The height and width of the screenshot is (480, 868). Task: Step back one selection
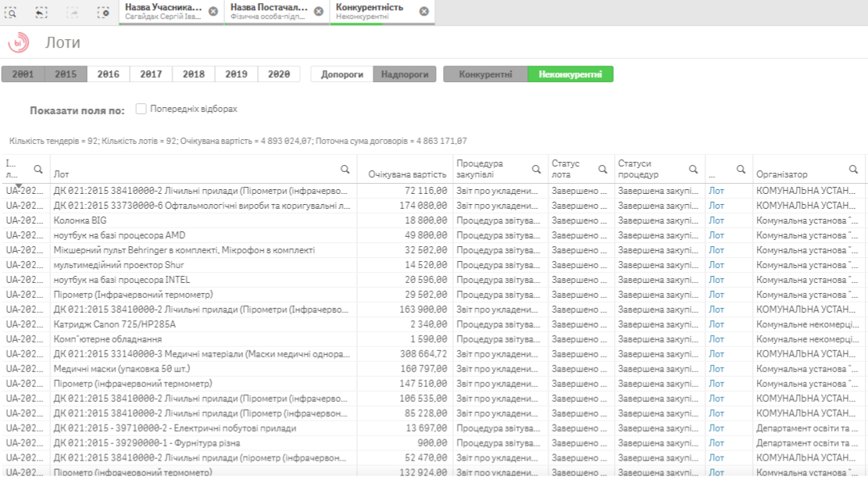[x=41, y=13]
